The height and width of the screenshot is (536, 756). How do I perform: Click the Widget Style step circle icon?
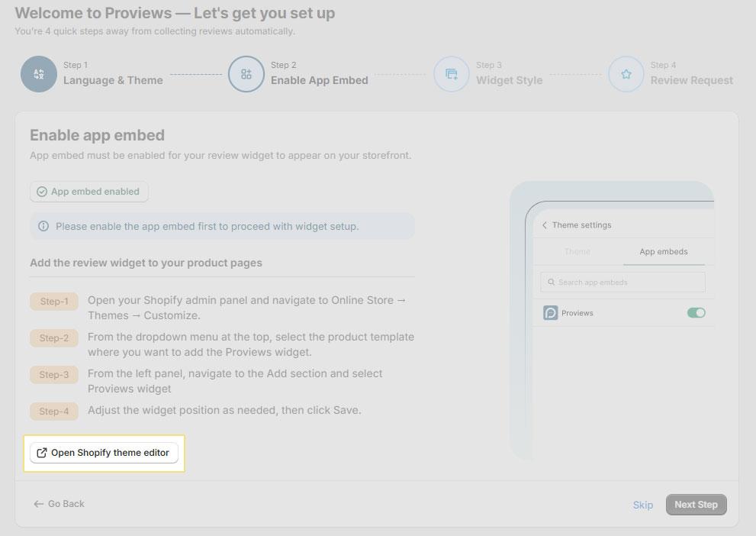tap(452, 74)
